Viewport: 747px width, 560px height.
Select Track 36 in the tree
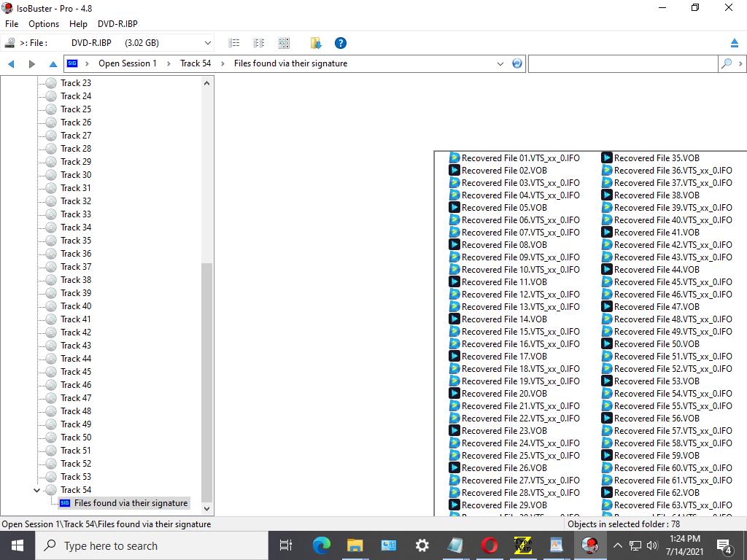(x=76, y=254)
